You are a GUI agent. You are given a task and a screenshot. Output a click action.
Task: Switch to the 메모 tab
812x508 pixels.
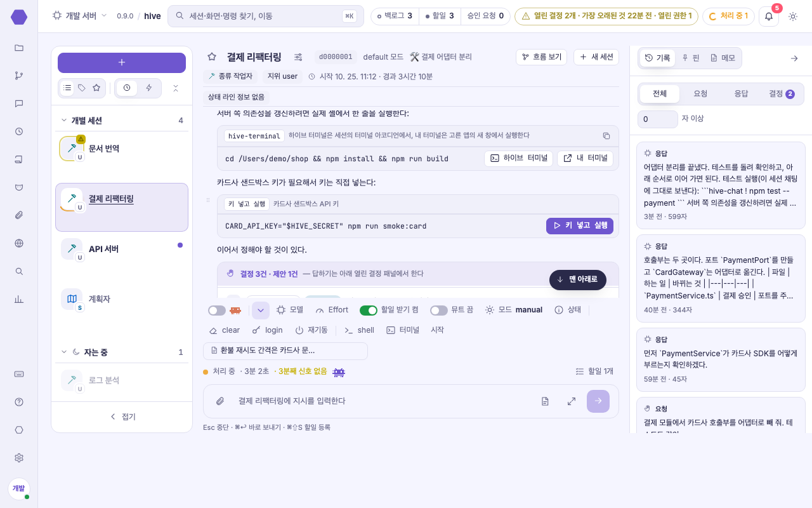coord(723,58)
